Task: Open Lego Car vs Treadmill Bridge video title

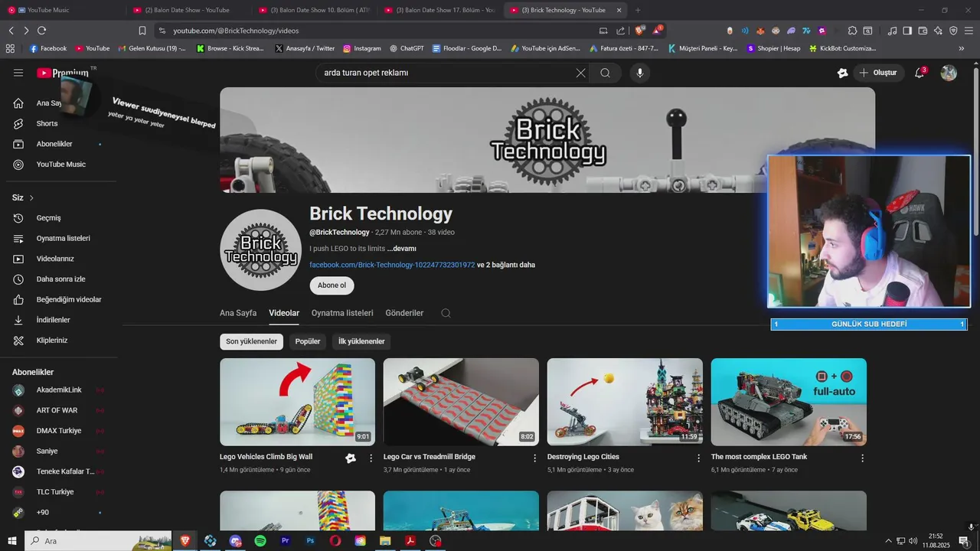Action: (x=430, y=457)
